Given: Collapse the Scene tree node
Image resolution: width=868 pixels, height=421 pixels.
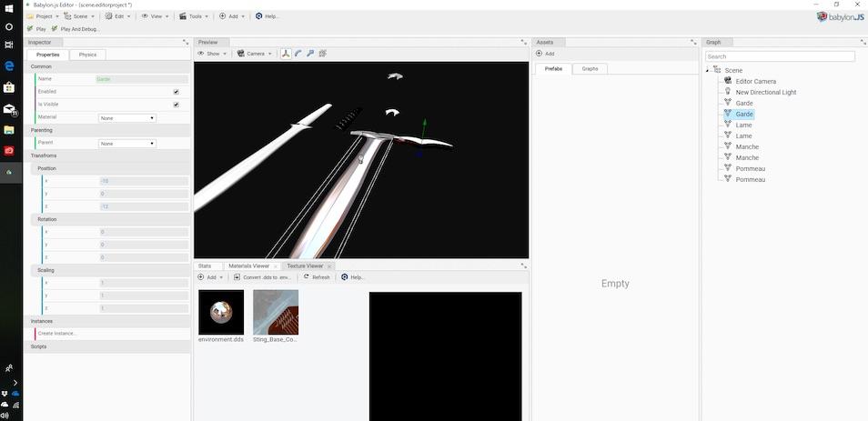Looking at the screenshot, I should tap(708, 70).
